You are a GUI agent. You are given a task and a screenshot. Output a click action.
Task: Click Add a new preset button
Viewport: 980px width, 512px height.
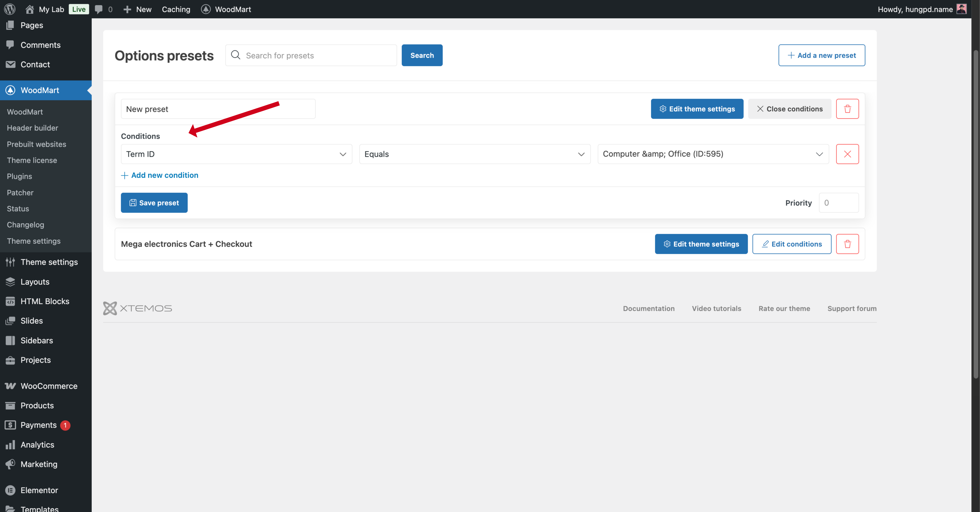click(x=822, y=56)
